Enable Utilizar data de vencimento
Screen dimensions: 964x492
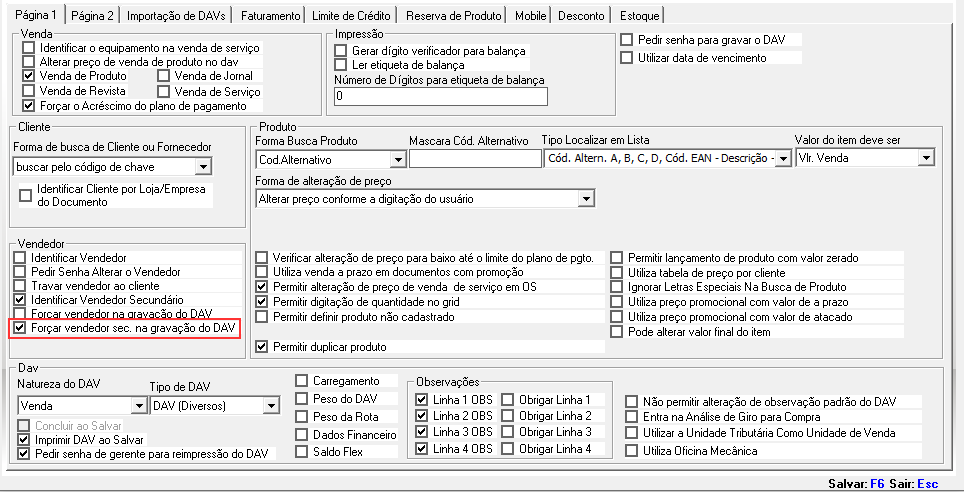click(x=626, y=58)
